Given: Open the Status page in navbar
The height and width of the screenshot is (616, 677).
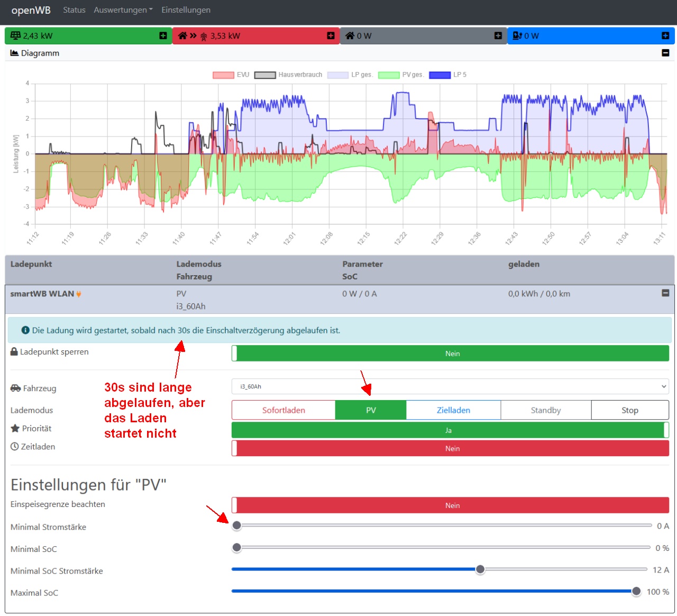Looking at the screenshot, I should (x=74, y=10).
